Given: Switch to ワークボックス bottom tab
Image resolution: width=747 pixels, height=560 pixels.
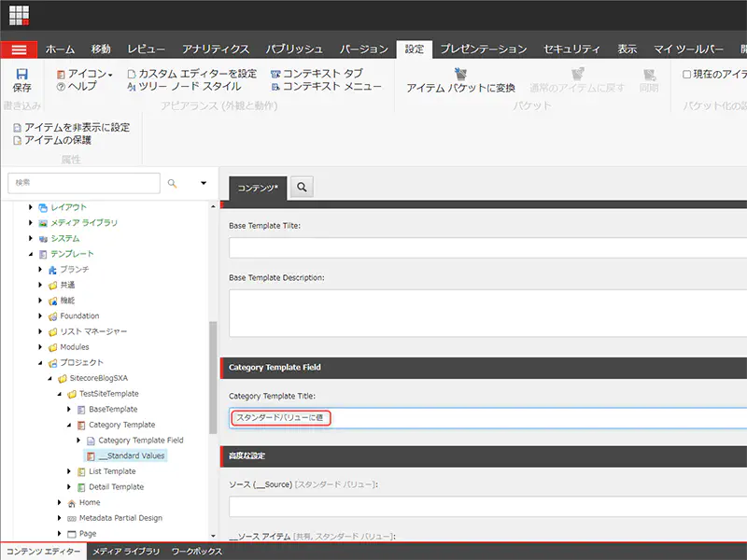Looking at the screenshot, I should (197, 552).
